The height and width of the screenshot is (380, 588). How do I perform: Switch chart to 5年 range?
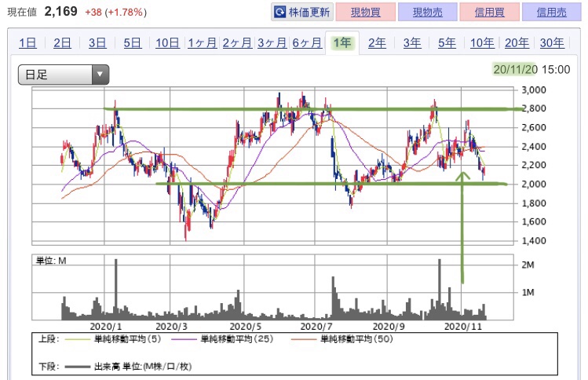tap(447, 43)
